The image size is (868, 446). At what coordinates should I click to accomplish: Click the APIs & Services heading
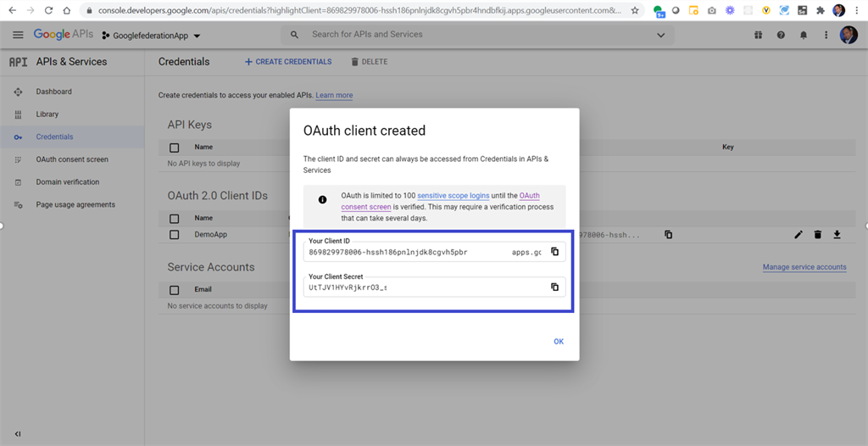point(71,62)
